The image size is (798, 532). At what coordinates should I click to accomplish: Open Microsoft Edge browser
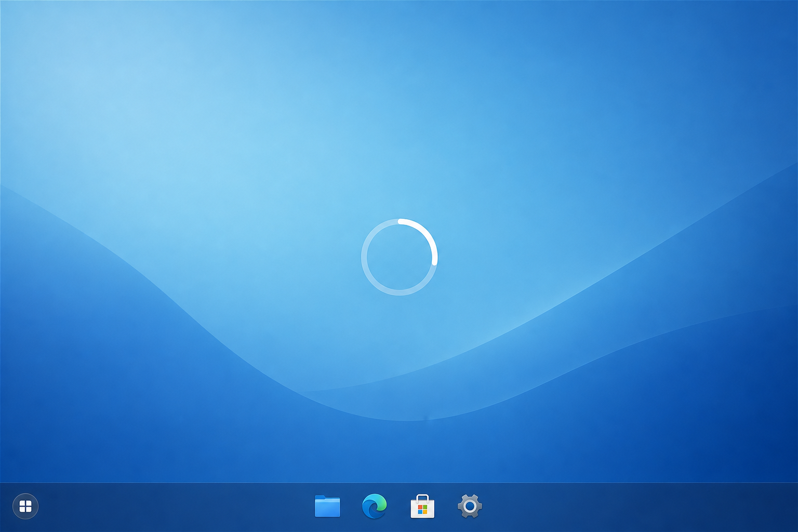click(374, 506)
